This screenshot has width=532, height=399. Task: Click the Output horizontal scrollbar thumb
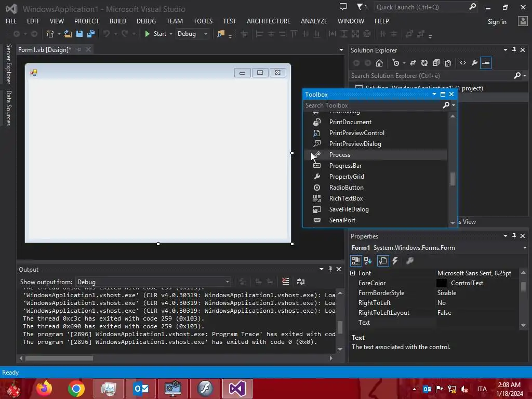(59, 358)
